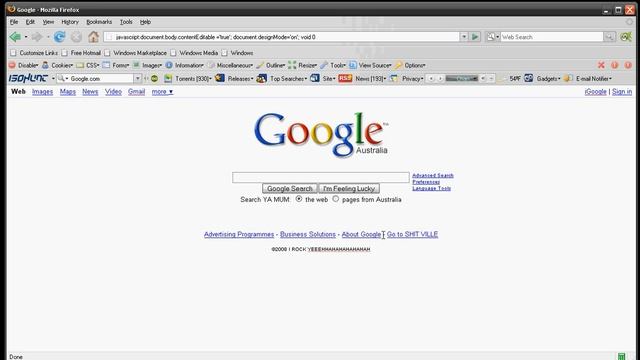640x360 pixels.
Task: Click the Releases star icon
Action: pos(220,78)
